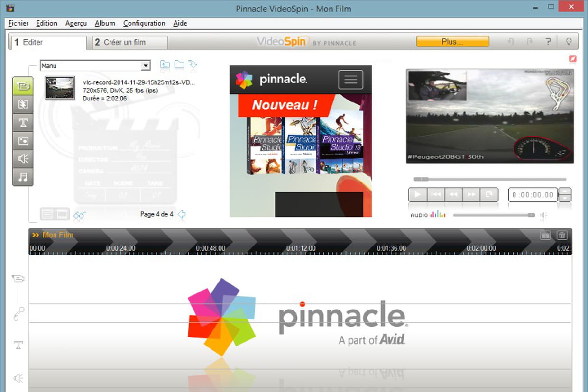Expand the pinnacle ad hamburger menu

point(350,80)
